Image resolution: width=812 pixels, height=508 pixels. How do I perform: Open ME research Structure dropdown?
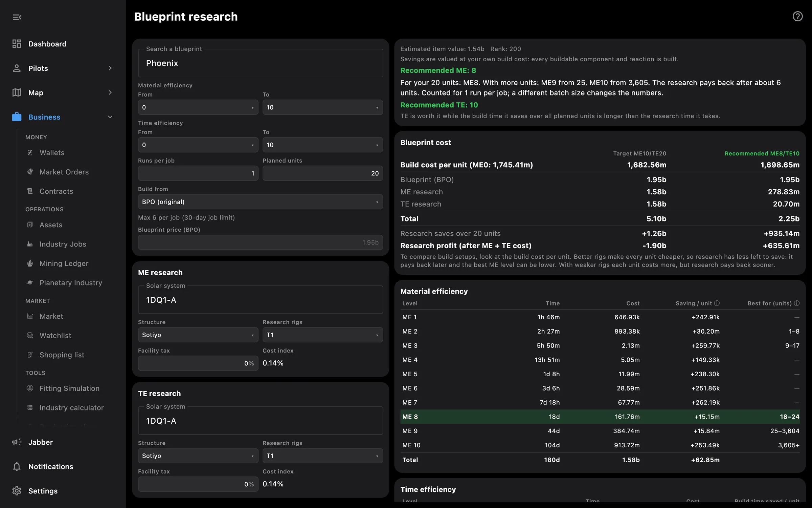[198, 335]
